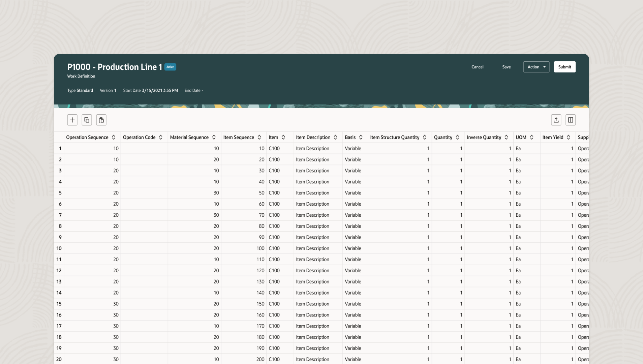This screenshot has height=364, width=643.
Task: Sort by Material Sequence column
Action: (x=214, y=138)
